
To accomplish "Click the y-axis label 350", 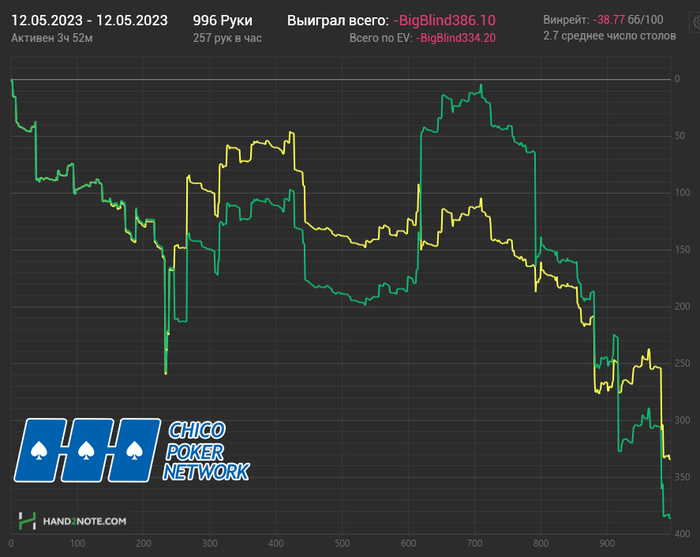I will [x=682, y=478].
